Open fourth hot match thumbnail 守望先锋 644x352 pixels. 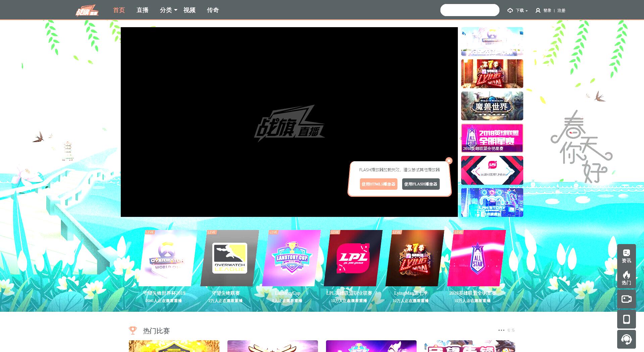click(x=470, y=346)
